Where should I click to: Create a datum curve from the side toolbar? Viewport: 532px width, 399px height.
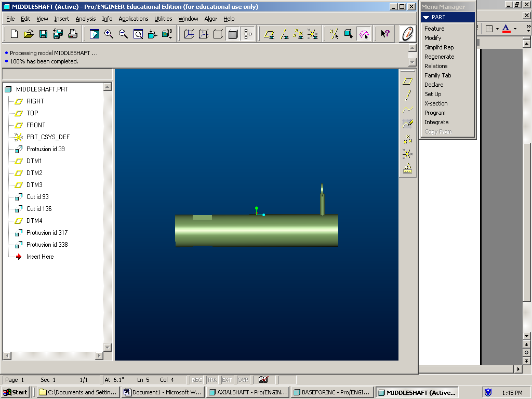click(407, 110)
